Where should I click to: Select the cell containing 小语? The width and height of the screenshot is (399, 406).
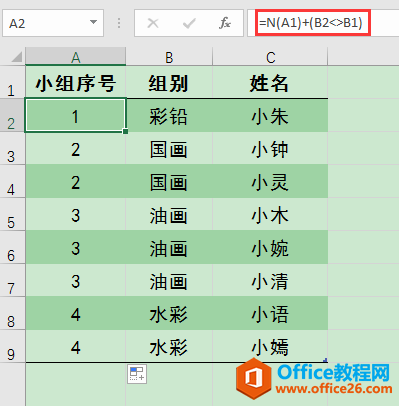pos(270,313)
